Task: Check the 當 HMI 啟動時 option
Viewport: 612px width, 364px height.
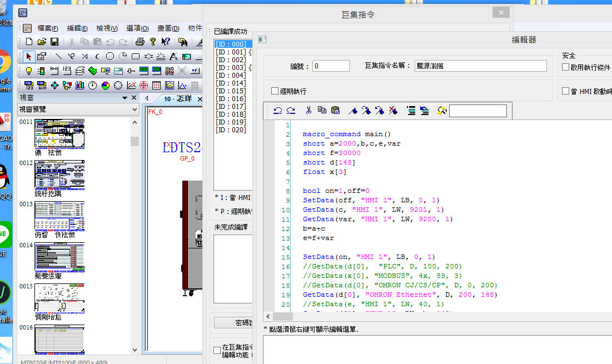Action: click(565, 91)
